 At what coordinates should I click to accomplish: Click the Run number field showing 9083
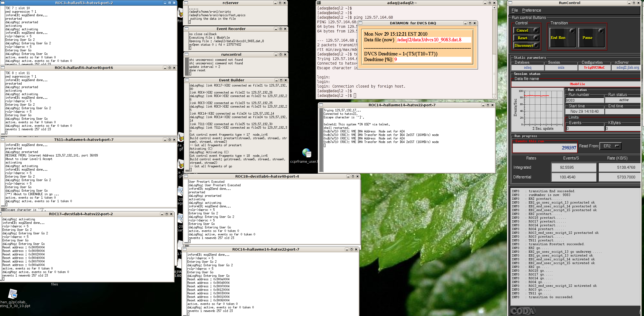click(x=585, y=100)
